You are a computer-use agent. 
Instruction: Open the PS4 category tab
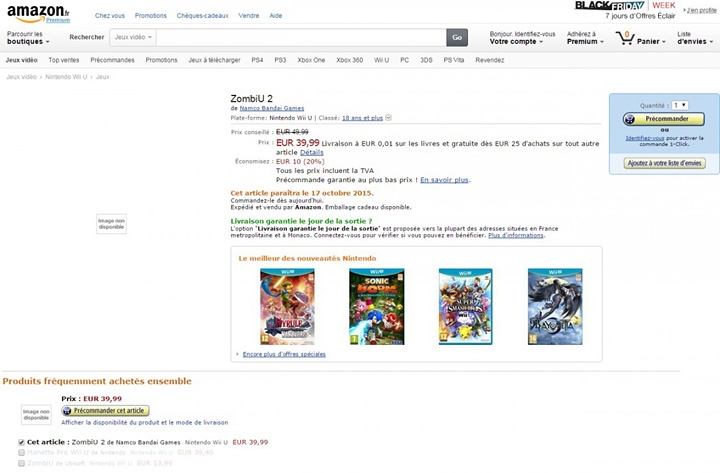tap(257, 60)
